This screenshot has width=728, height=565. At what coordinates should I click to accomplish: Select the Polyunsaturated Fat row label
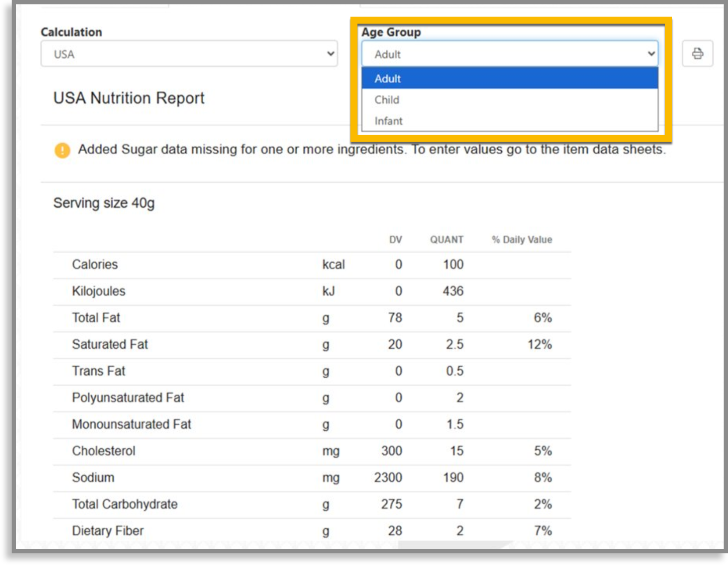click(128, 398)
